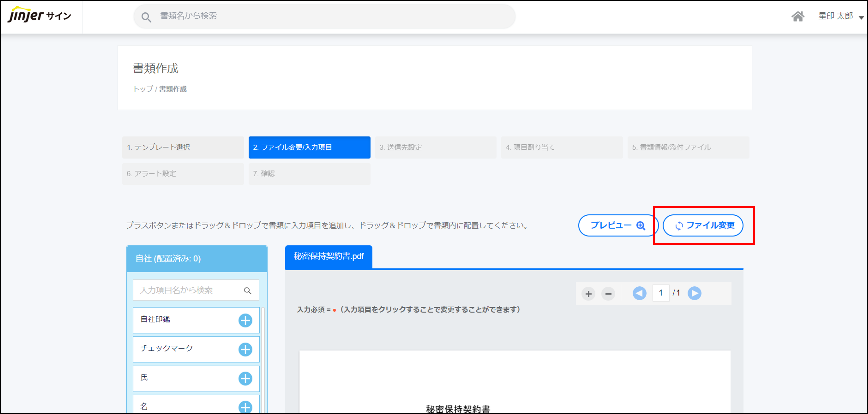Add the 氏 field with plus icon

pyautogui.click(x=245, y=378)
